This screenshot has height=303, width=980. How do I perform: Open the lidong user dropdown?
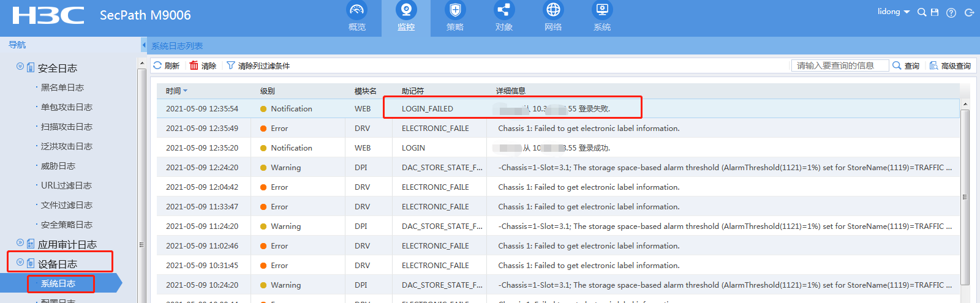(893, 12)
